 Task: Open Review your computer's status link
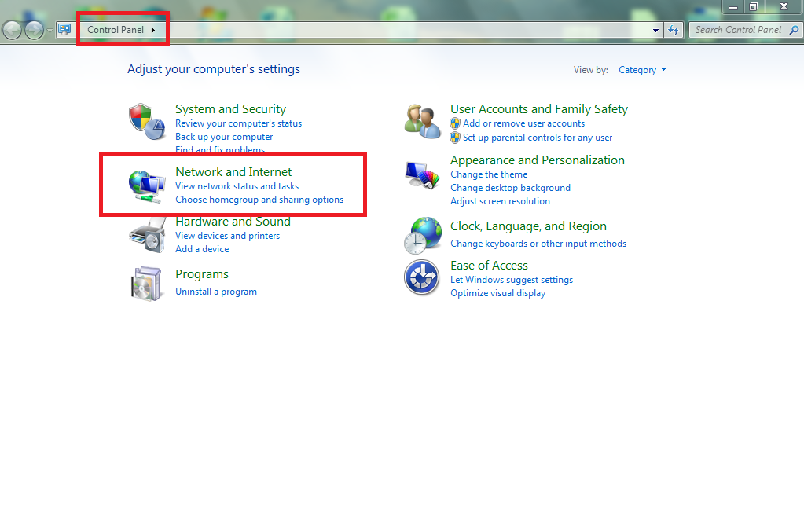(x=238, y=123)
